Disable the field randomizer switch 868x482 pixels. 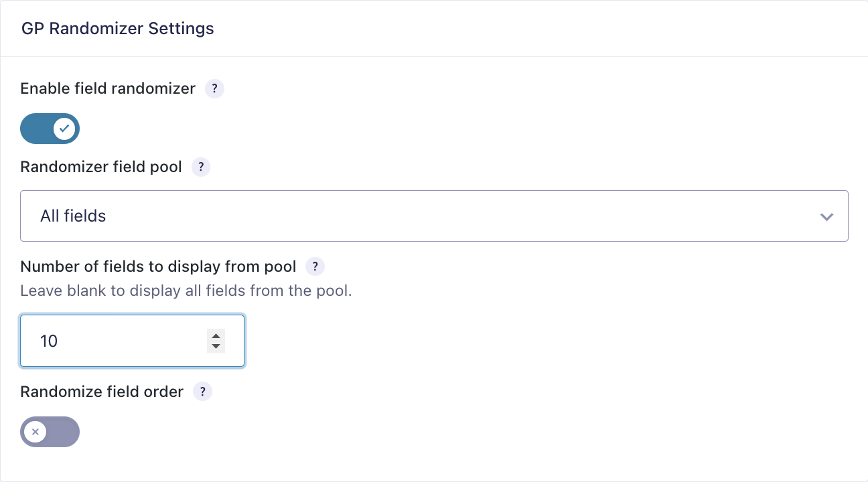coord(50,129)
